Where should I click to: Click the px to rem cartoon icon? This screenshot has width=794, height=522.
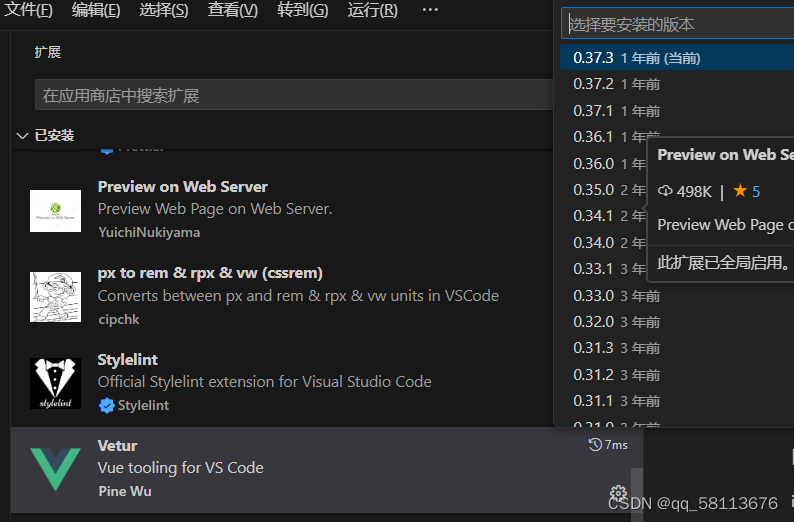(55, 297)
